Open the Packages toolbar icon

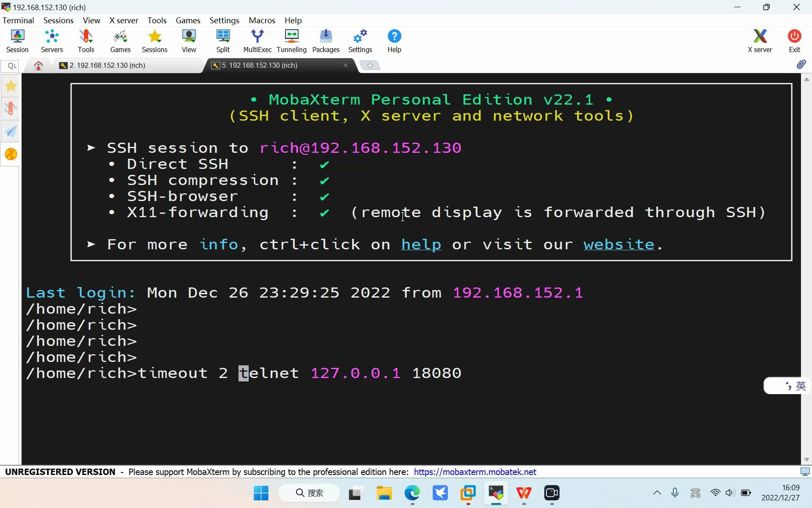(326, 41)
